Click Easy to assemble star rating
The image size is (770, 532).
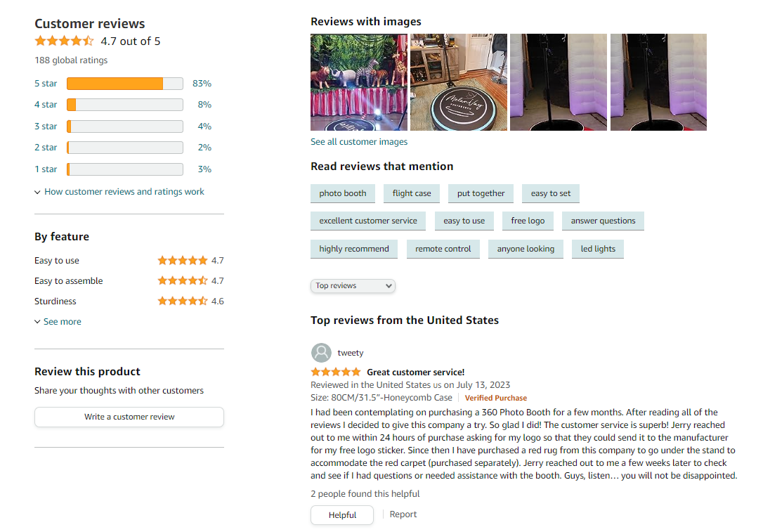tap(183, 280)
